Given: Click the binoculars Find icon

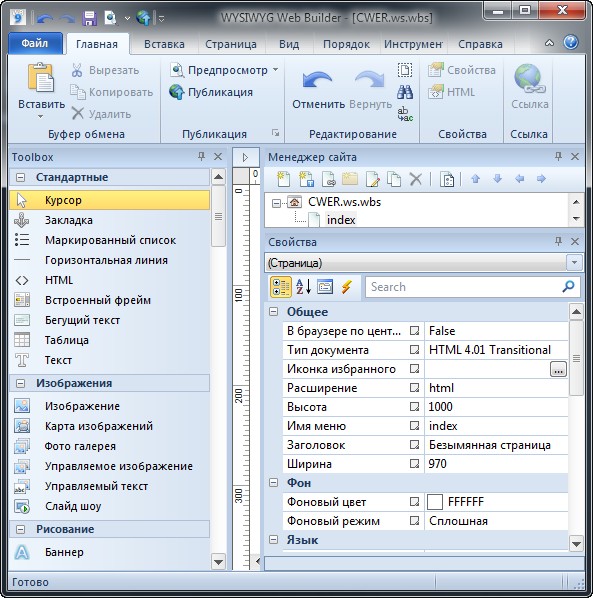Looking at the screenshot, I should tap(405, 92).
